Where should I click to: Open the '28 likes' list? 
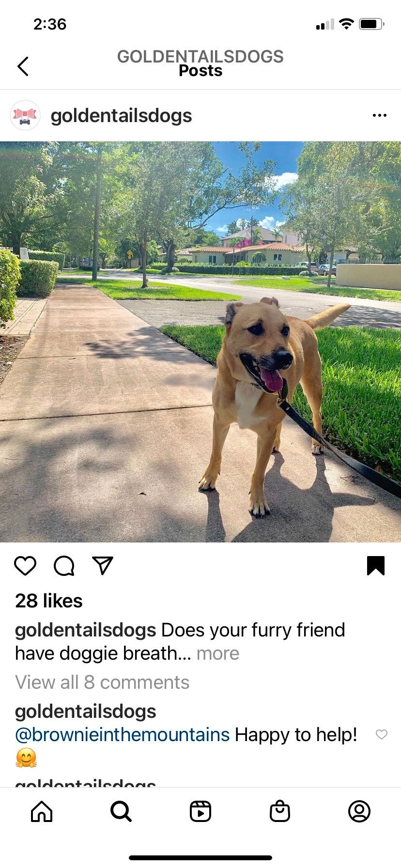[49, 601]
